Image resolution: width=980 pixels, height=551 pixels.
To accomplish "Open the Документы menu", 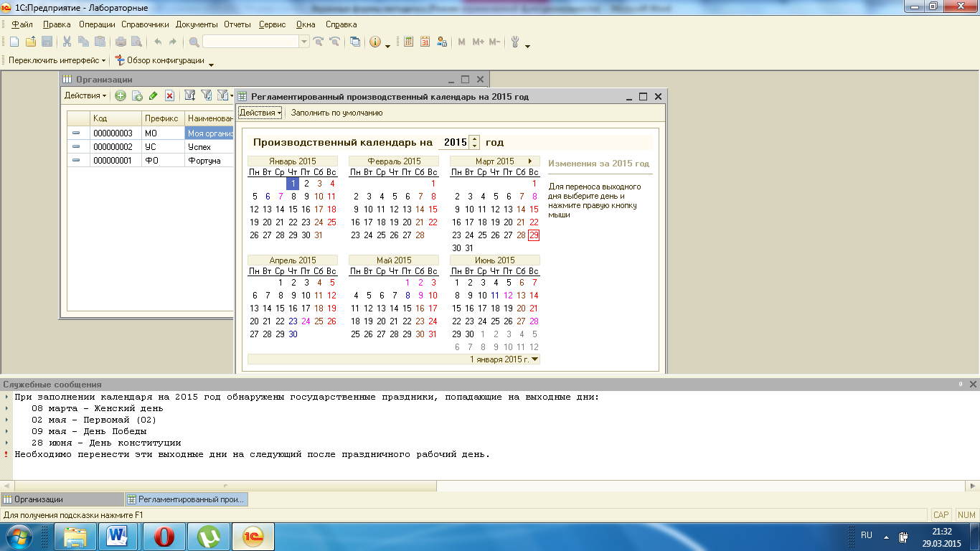I will [197, 24].
